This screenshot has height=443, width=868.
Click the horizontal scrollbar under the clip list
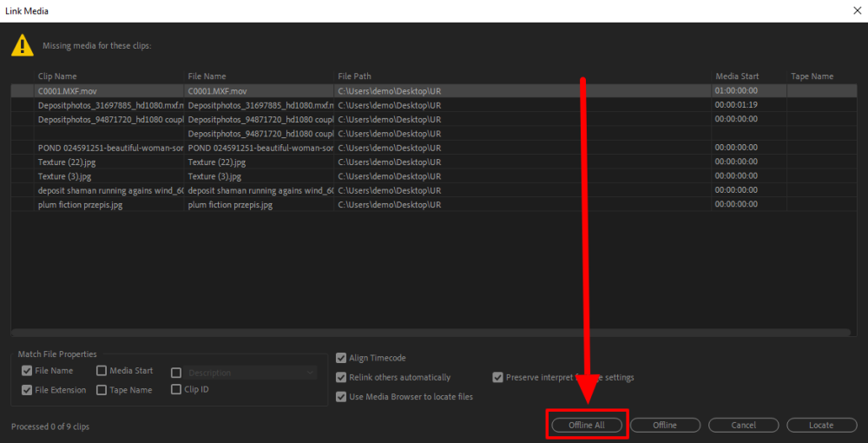430,332
